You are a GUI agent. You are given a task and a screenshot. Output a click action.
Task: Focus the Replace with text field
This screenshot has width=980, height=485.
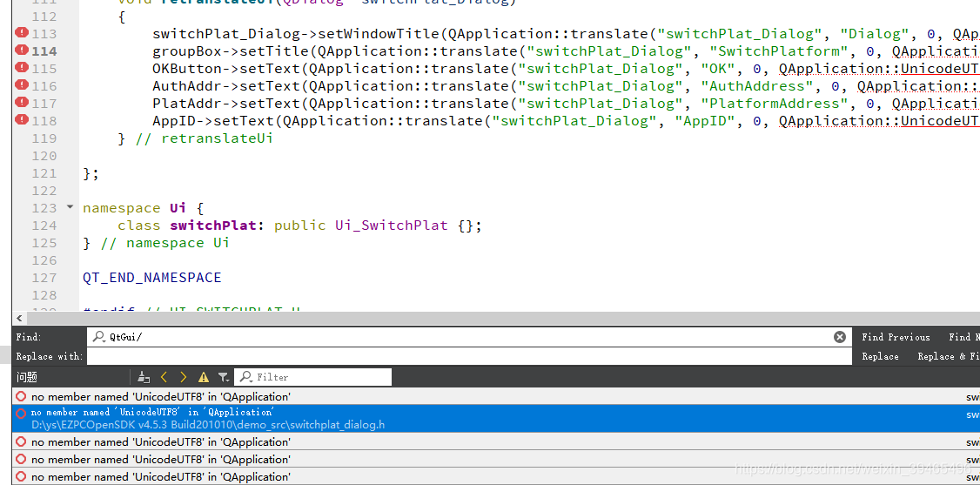(x=469, y=356)
